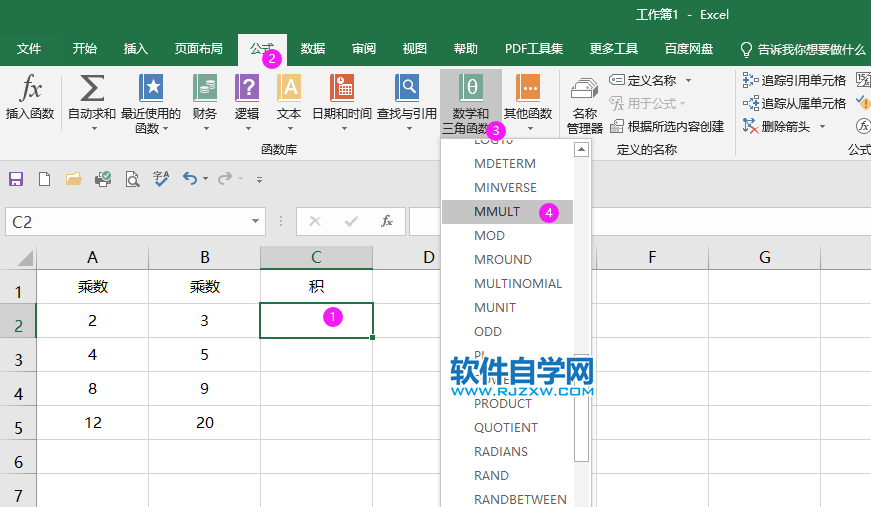Viewport: 871px width, 507px height.
Task: Open the PDF工具集 tab
Action: click(x=534, y=49)
